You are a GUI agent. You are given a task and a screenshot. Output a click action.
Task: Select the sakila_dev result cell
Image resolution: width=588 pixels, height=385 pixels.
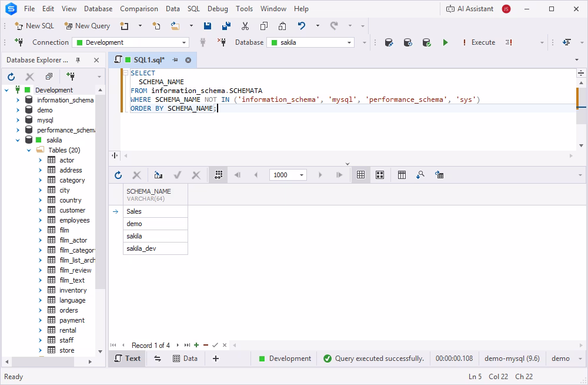point(155,248)
